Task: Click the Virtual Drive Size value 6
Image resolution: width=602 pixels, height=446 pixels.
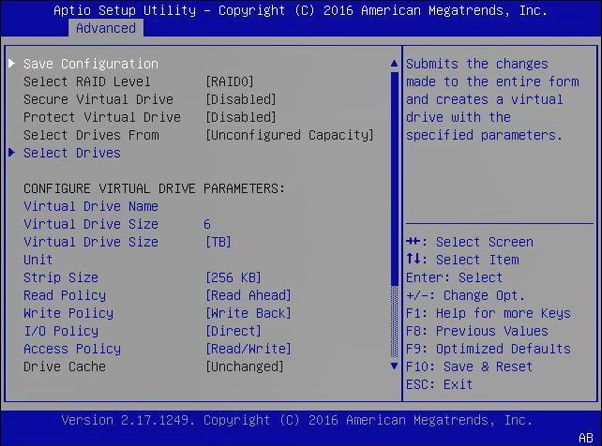Action: click(x=207, y=225)
